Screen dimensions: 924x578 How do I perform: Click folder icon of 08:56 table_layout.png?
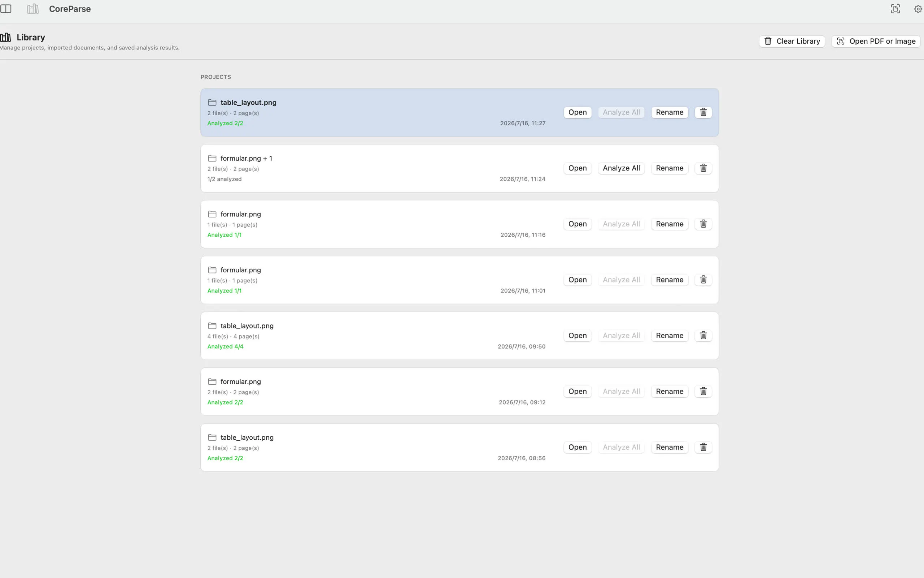click(x=212, y=437)
